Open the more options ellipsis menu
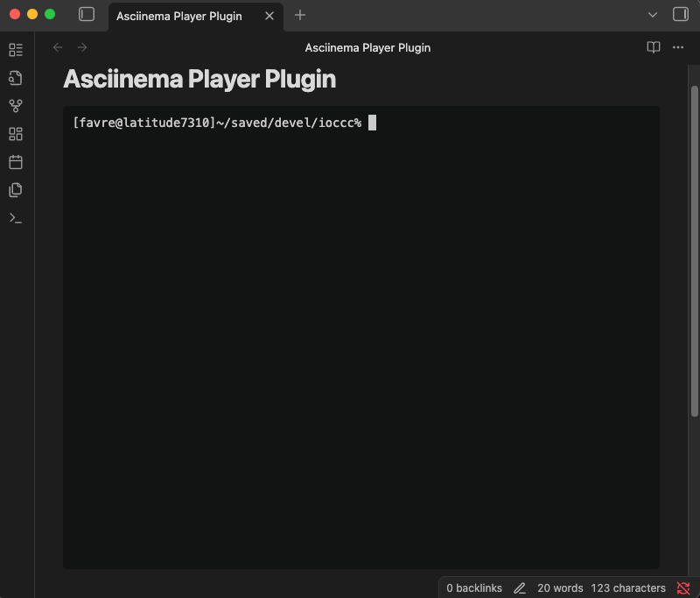700x598 pixels. coord(677,47)
